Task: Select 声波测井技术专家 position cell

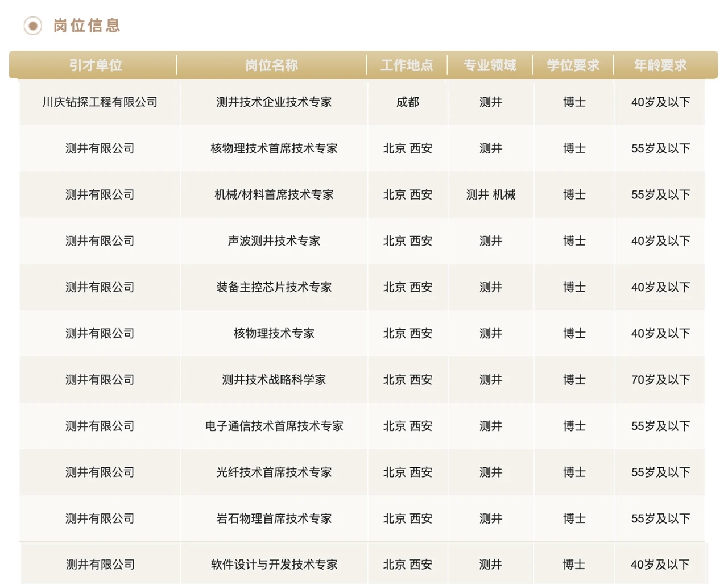Action: [x=274, y=241]
